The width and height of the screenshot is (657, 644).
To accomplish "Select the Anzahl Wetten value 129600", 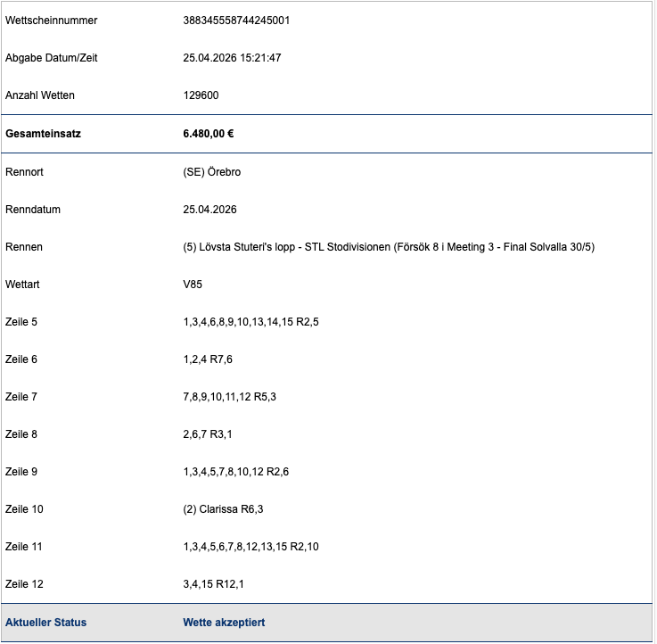I will tap(201, 95).
